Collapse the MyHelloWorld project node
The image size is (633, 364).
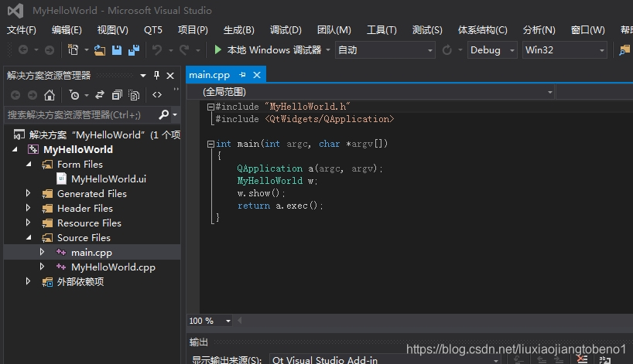(15, 150)
